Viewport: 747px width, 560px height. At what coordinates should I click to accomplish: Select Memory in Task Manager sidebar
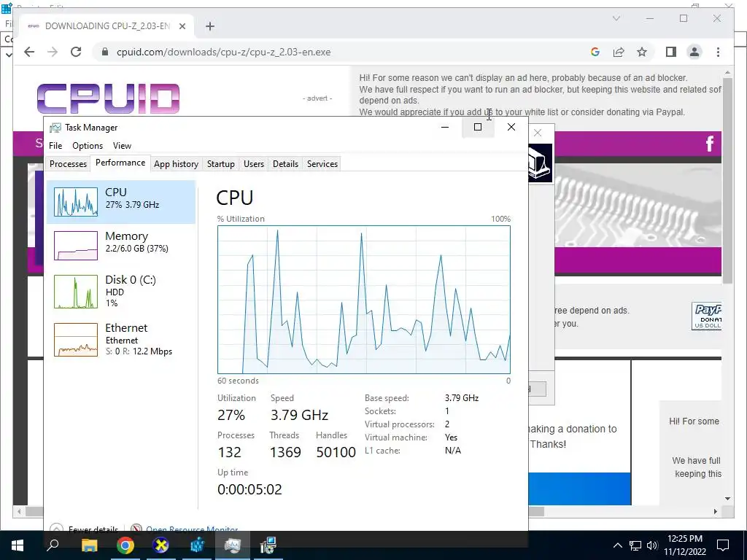pos(121,245)
